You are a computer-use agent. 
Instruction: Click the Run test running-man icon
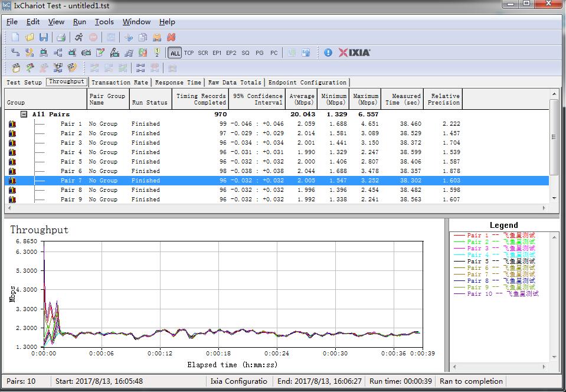point(78,37)
